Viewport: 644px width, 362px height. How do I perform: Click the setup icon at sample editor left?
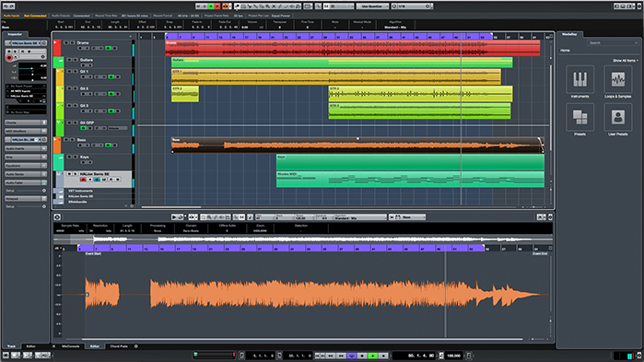tap(57, 216)
